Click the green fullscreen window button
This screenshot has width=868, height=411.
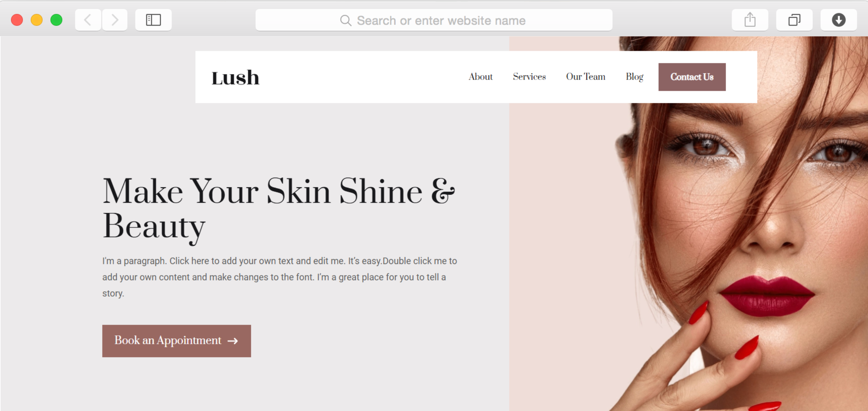tap(56, 20)
